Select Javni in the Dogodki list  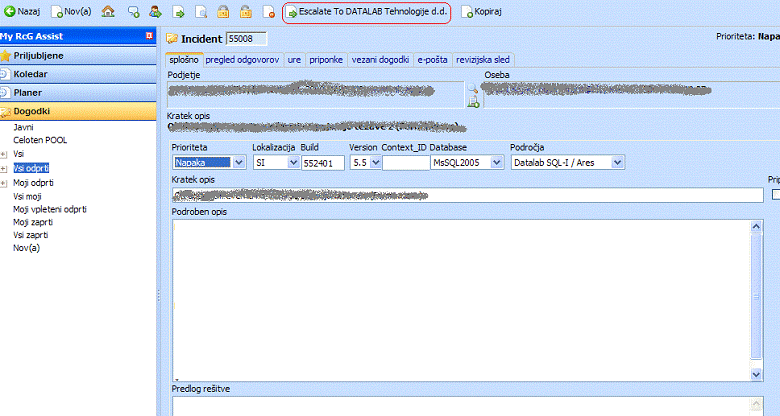[x=23, y=127]
